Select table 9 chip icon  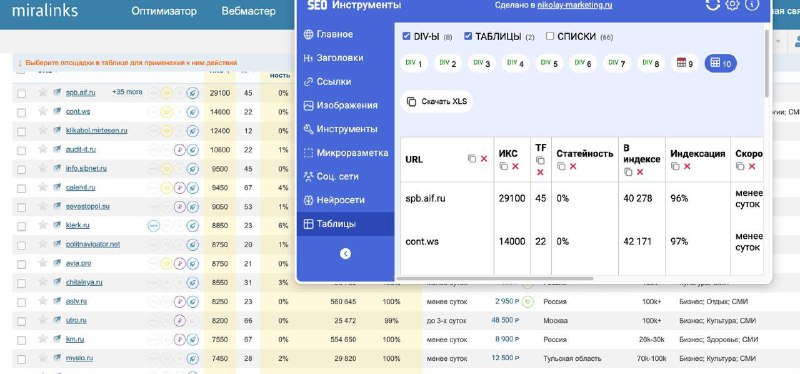point(684,63)
